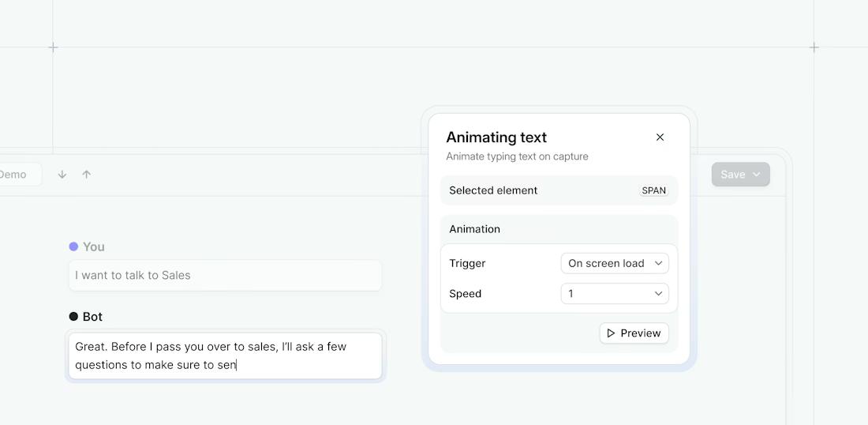
Task: Close the Animating text panel
Action: [x=660, y=137]
